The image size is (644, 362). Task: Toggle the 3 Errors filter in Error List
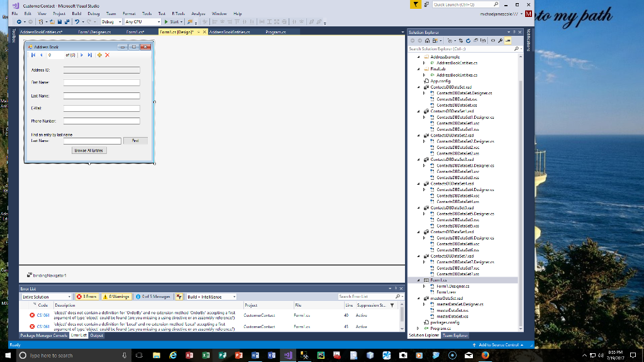click(87, 297)
